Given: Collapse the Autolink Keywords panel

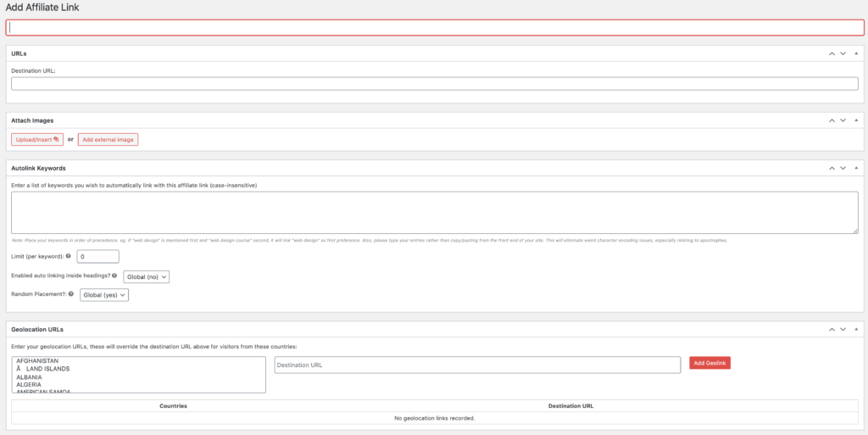Looking at the screenshot, I should [x=856, y=168].
